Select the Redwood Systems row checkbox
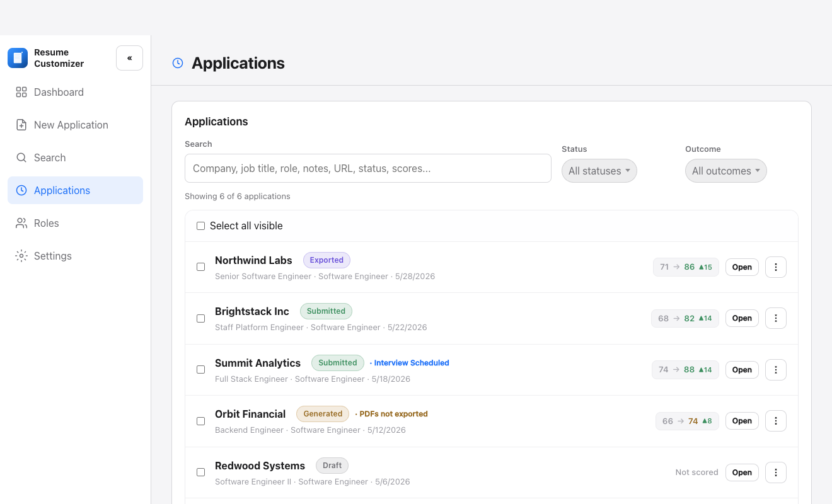 click(x=200, y=472)
